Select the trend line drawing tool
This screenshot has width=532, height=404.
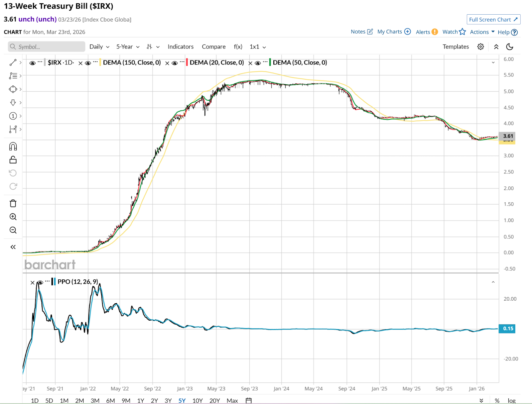click(13, 62)
